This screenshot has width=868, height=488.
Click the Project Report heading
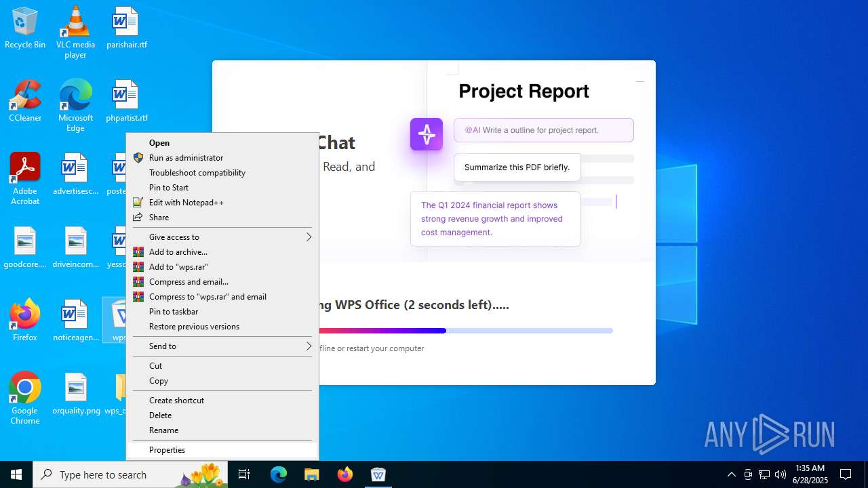pos(524,91)
